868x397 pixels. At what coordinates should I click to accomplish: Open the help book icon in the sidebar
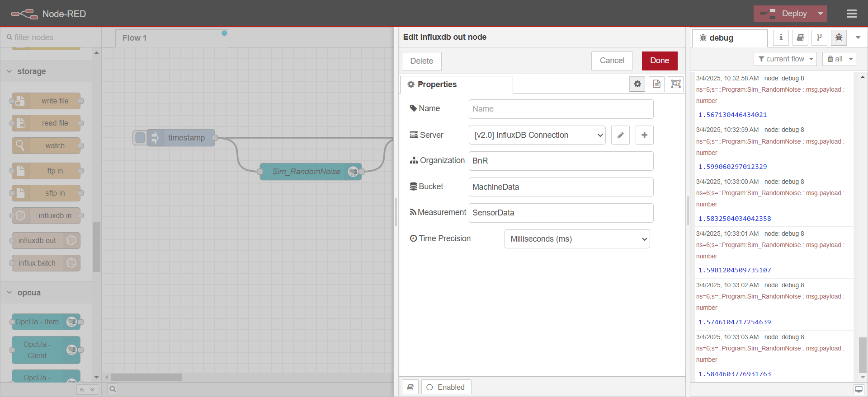800,38
